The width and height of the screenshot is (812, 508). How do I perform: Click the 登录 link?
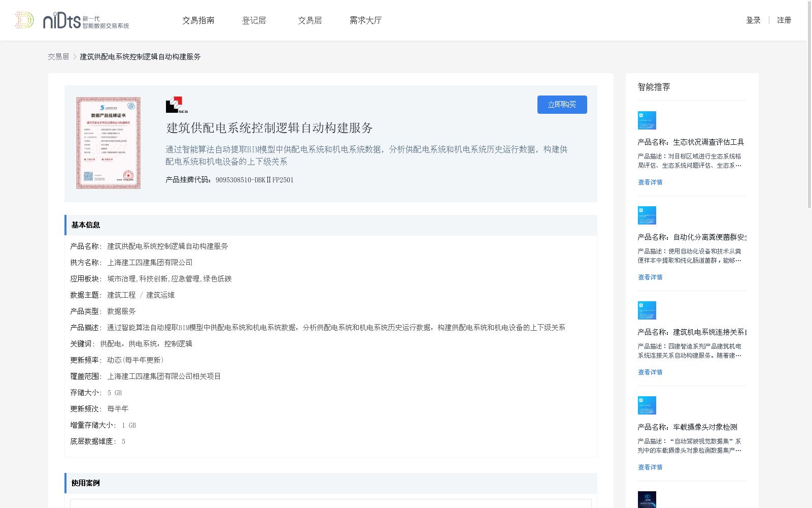click(x=753, y=20)
